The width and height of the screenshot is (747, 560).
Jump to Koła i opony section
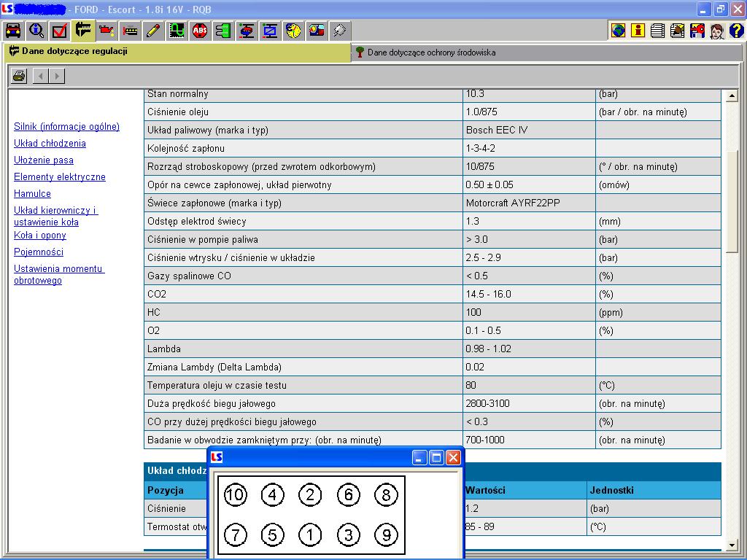40,236
